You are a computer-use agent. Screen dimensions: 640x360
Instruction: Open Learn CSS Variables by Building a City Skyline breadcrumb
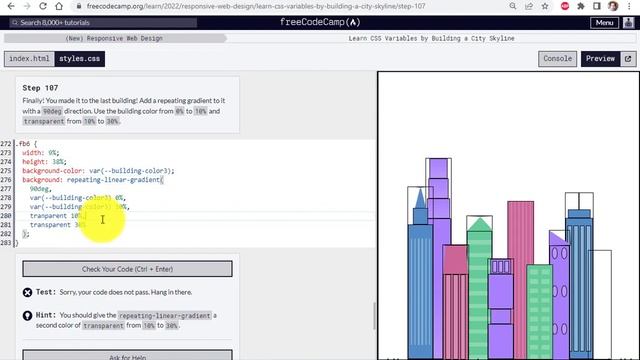[x=431, y=38]
